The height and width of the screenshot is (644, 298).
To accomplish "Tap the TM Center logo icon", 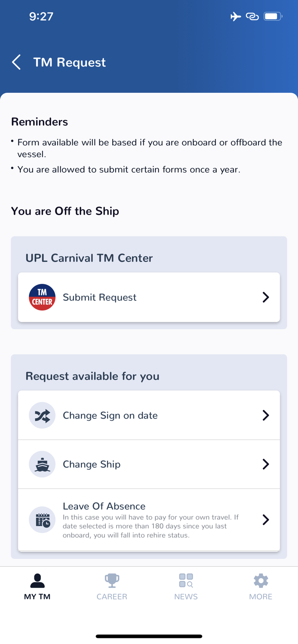I will click(42, 297).
